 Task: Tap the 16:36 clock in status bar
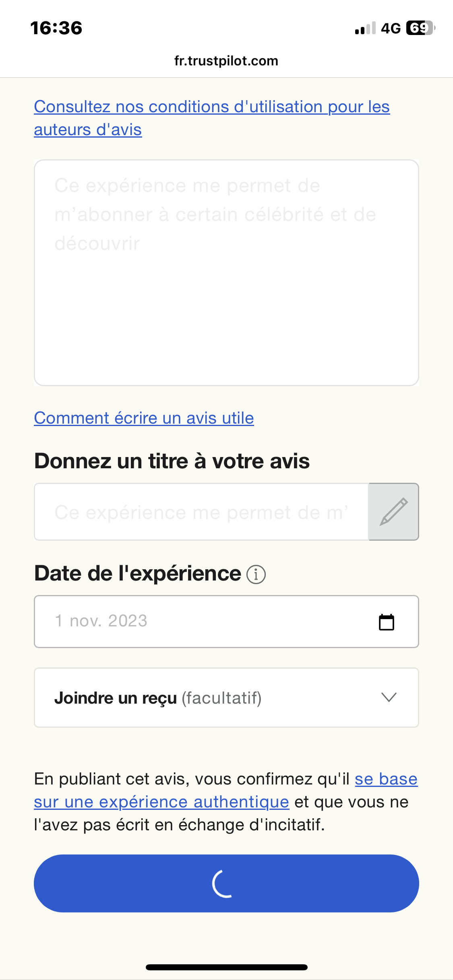pos(56,28)
